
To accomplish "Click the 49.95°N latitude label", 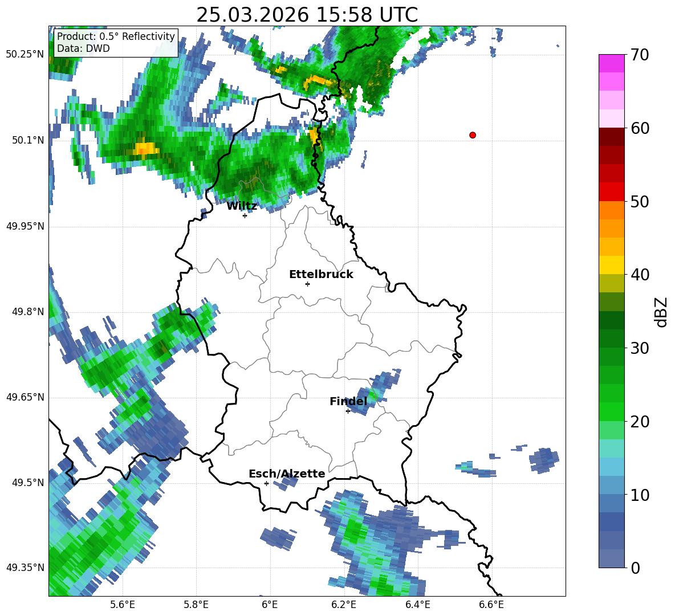I will tap(25, 226).
